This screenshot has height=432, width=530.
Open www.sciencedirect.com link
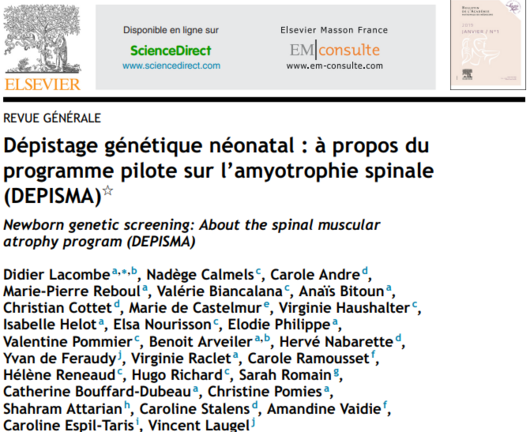point(171,66)
